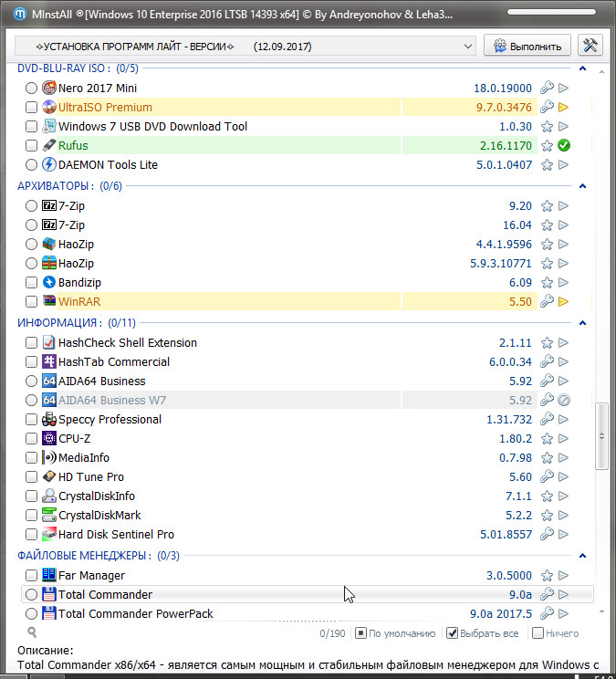Collapse the DVD-BLU-RAY ISO section

click(x=583, y=68)
